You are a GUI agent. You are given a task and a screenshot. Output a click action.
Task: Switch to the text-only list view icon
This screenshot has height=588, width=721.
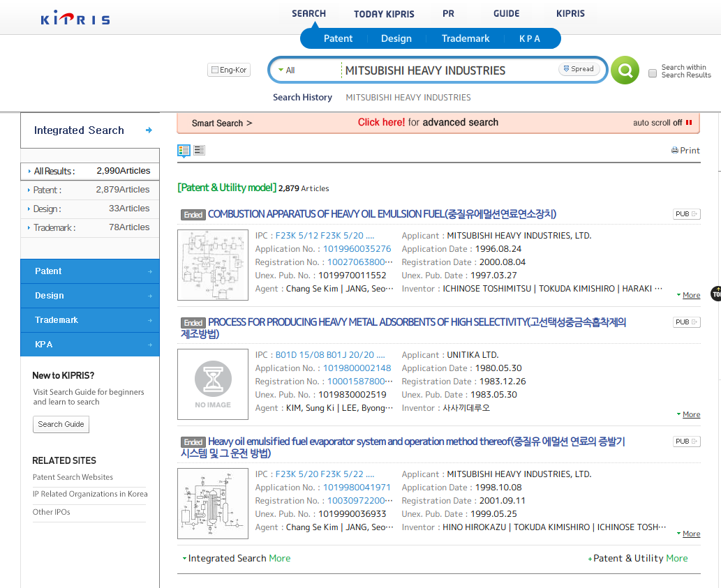(x=199, y=150)
